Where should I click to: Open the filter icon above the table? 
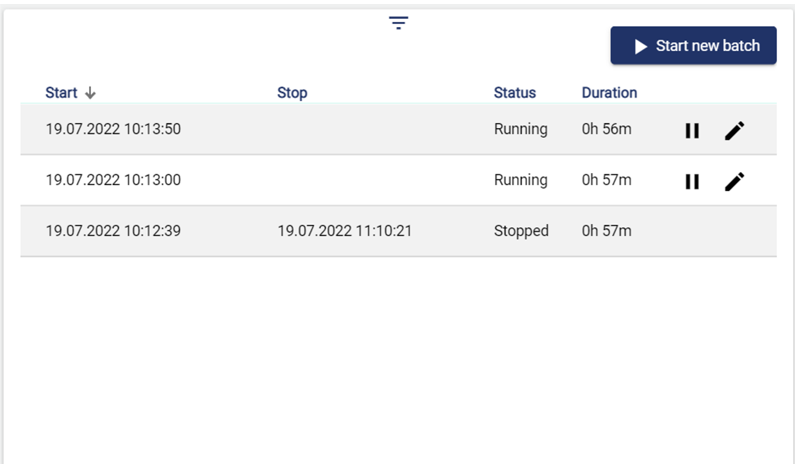click(x=399, y=24)
